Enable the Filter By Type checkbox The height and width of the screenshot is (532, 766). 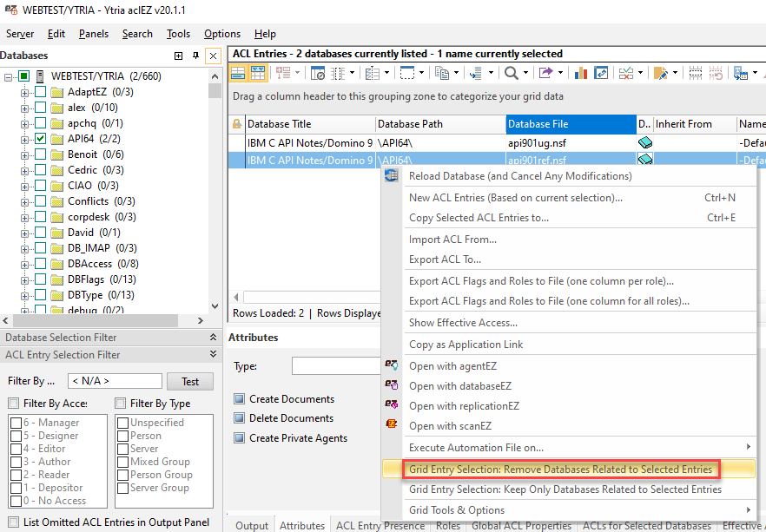(121, 404)
